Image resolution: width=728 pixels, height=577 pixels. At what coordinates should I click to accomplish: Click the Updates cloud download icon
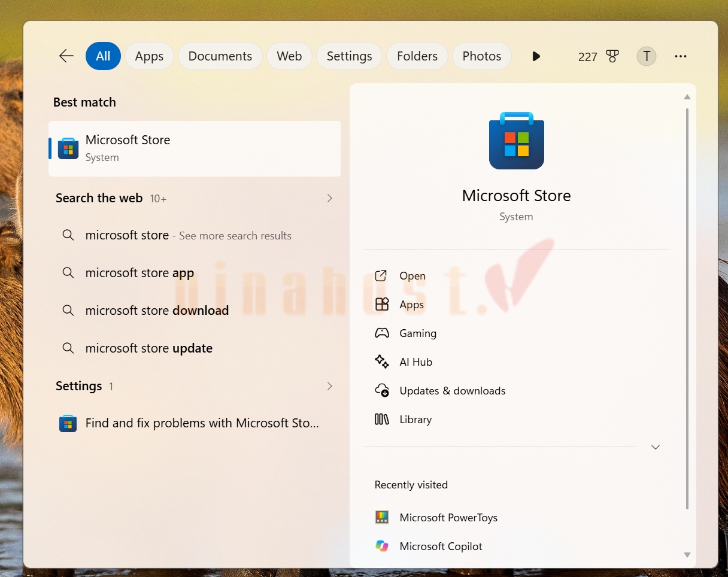click(x=382, y=391)
